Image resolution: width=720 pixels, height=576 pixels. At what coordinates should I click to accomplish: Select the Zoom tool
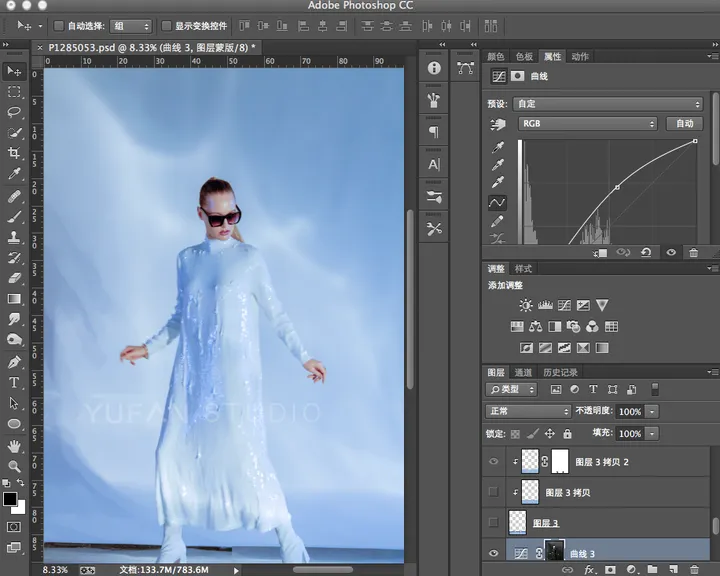click(x=14, y=466)
